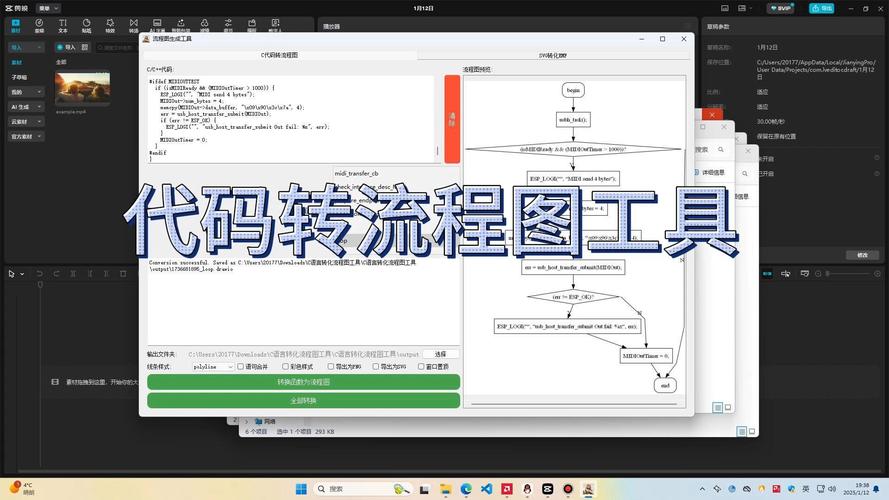Click the 导入 import button in media panel
The width and height of the screenshot is (889, 500).
pyautogui.click(x=67, y=47)
